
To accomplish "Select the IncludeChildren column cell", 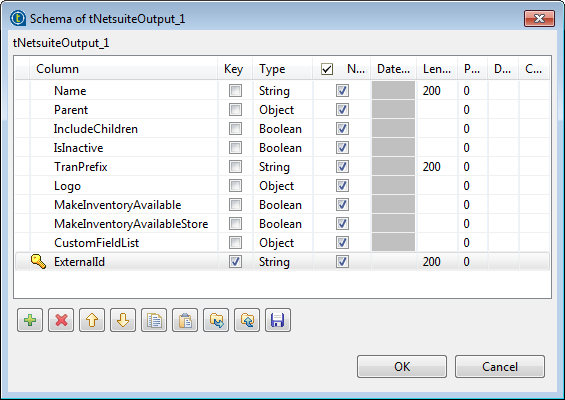I will pyautogui.click(x=124, y=129).
